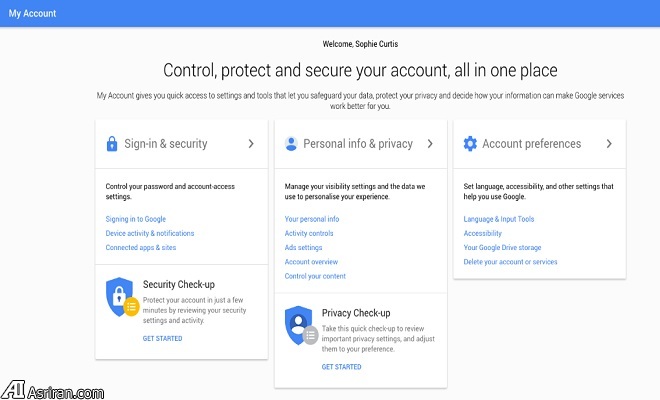Start the Security Check-up with GET STARTED

click(x=162, y=339)
